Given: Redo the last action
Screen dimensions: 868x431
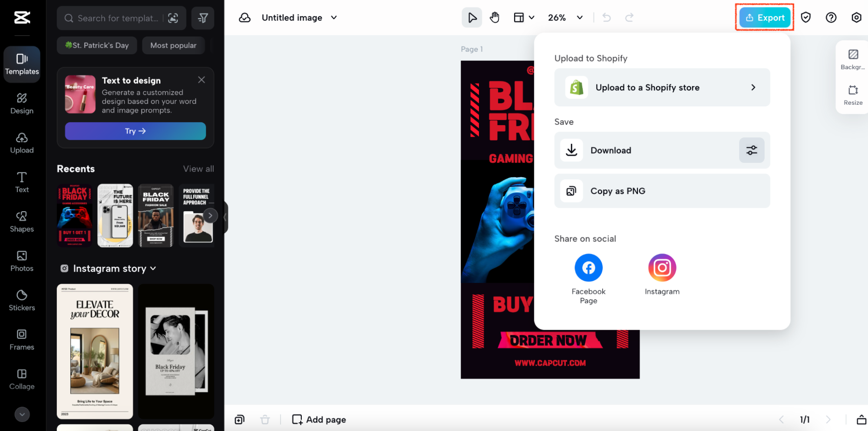Looking at the screenshot, I should point(629,18).
